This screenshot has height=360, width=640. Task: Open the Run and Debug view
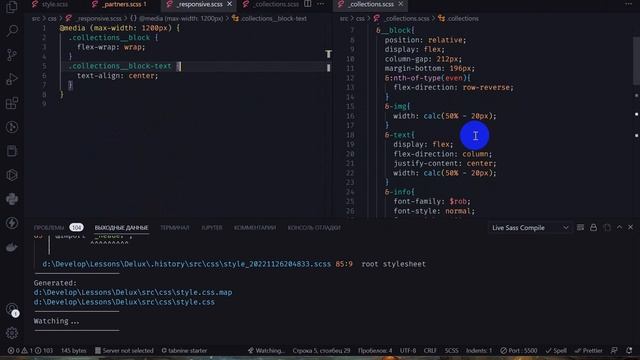[12, 79]
